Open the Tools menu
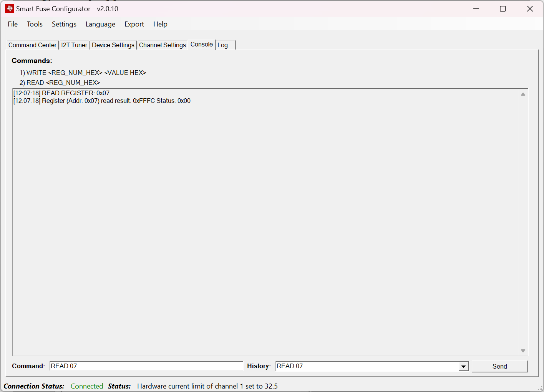 [x=35, y=24]
